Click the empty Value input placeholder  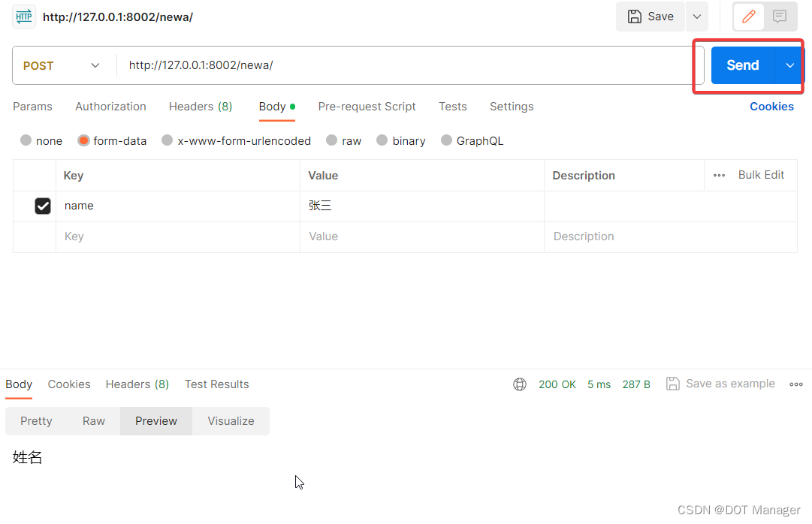(x=421, y=237)
